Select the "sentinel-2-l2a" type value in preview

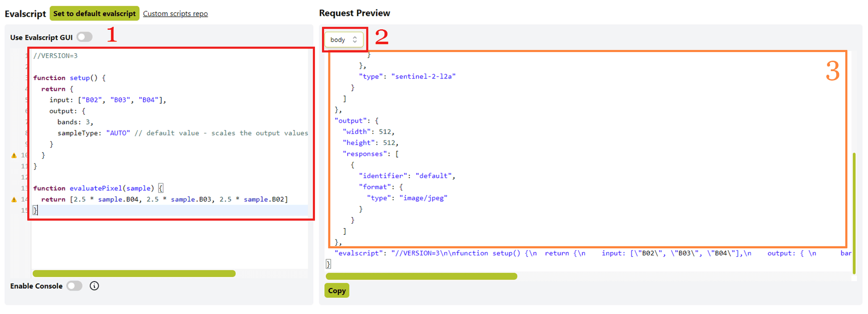[423, 76]
